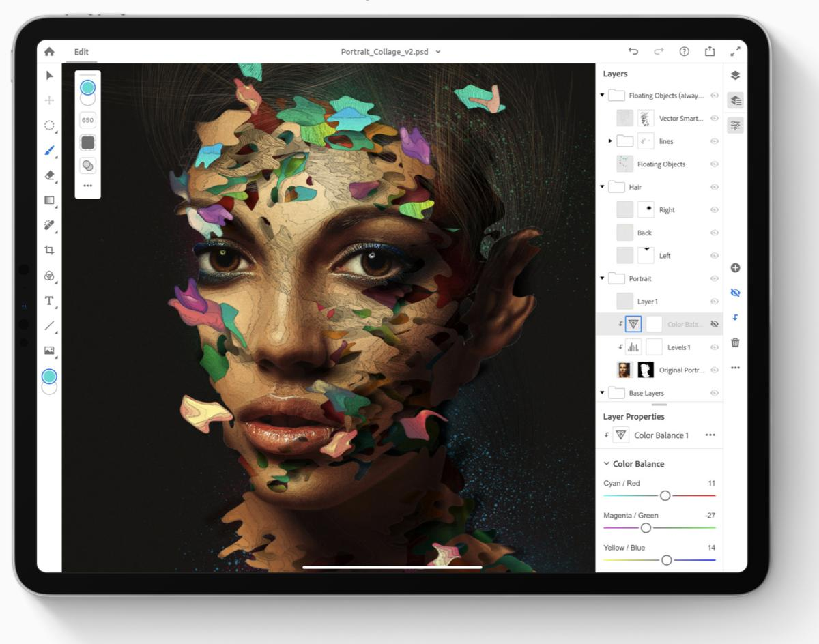Select the Crop tool
Screen dimensions: 819x644
click(x=49, y=250)
